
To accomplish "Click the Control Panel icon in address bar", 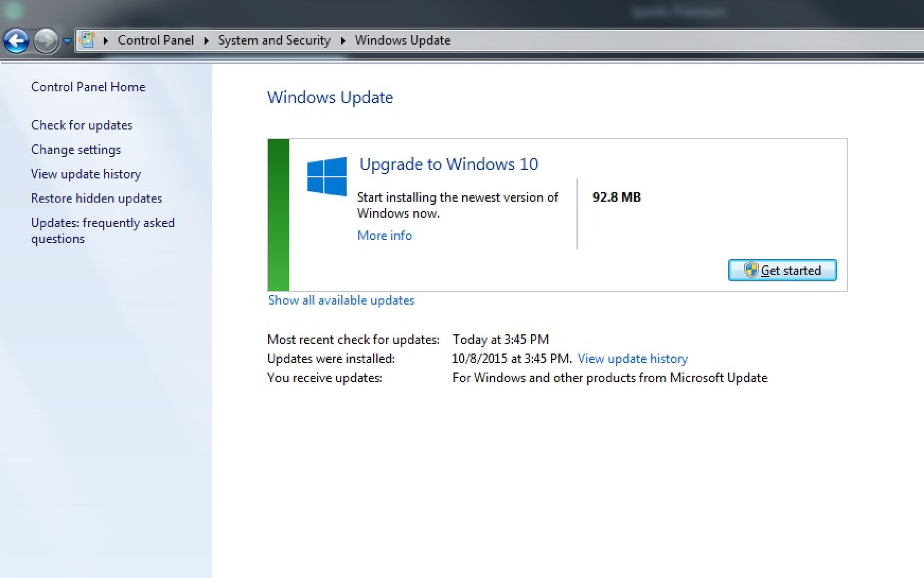I will tap(87, 40).
